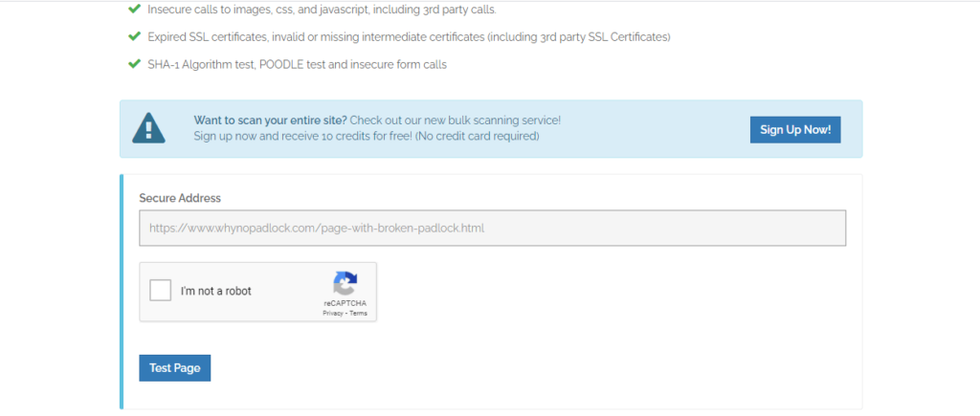980x416 pixels.
Task: Focus the Secure Address URL field
Action: click(492, 229)
